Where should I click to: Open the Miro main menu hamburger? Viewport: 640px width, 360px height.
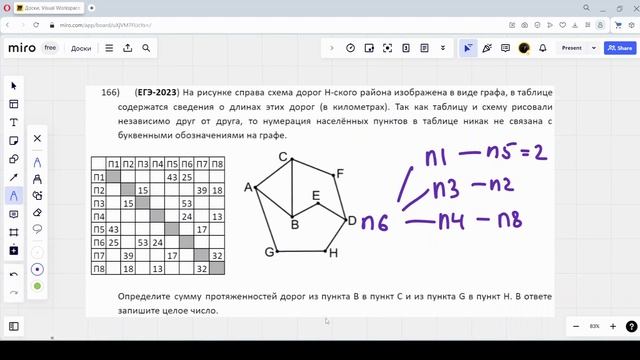pyautogui.click(x=109, y=48)
